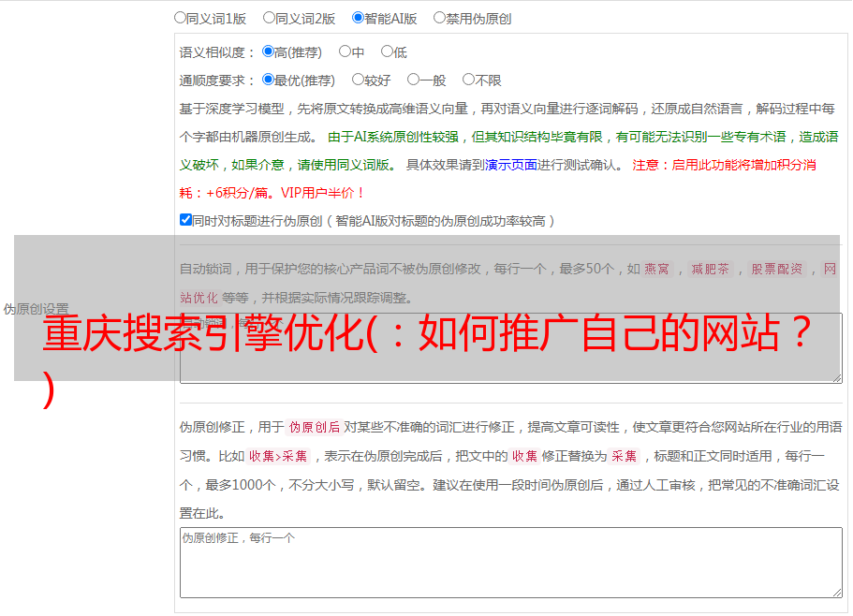The height and width of the screenshot is (616, 853).
Task: Click the 减肥茶 example keyword
Action: (x=710, y=269)
